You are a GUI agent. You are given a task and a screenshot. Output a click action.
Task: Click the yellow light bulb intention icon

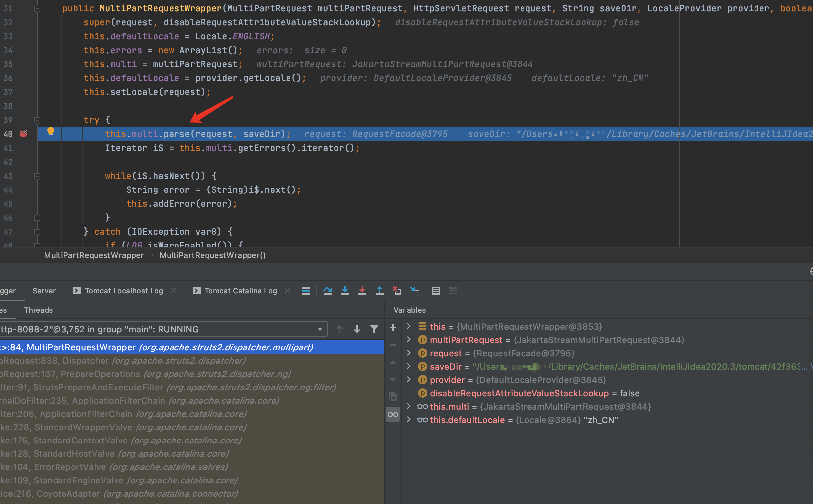tap(50, 132)
